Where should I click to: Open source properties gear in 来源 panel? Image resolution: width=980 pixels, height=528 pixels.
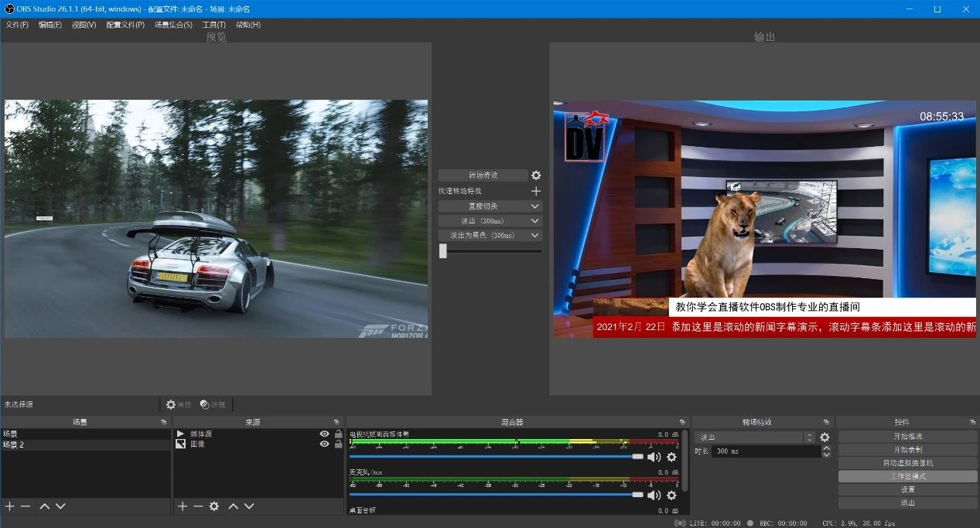pyautogui.click(x=214, y=506)
